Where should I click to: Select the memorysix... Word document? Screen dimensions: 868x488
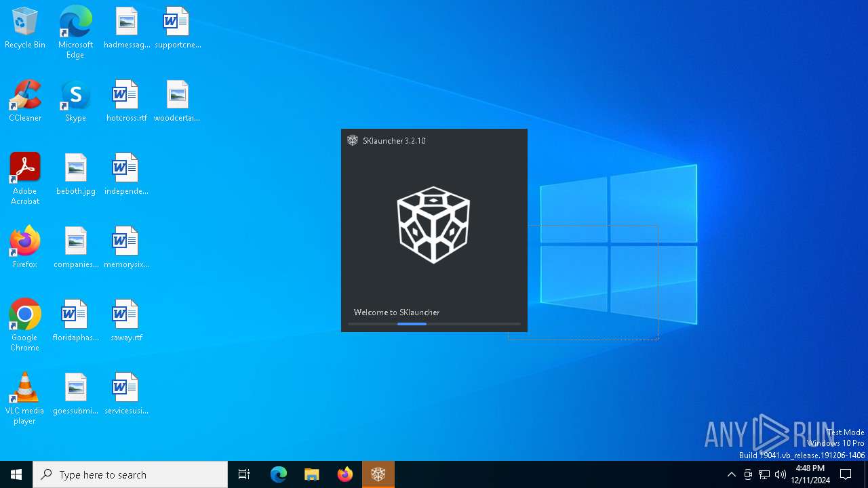(x=126, y=247)
